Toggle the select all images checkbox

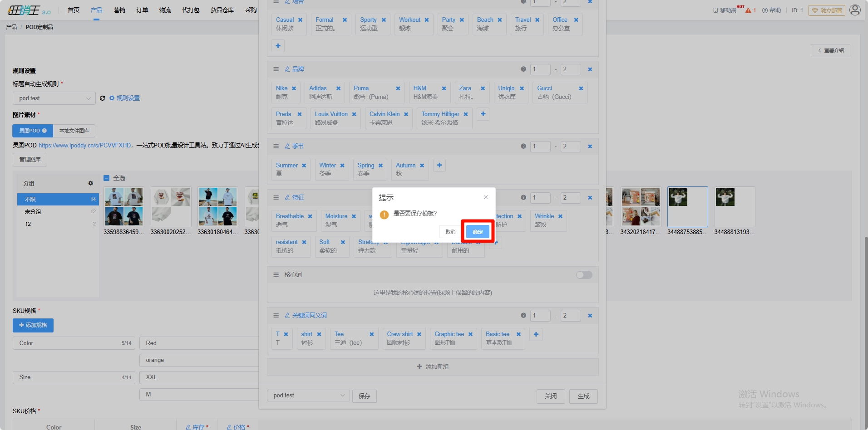tap(107, 178)
